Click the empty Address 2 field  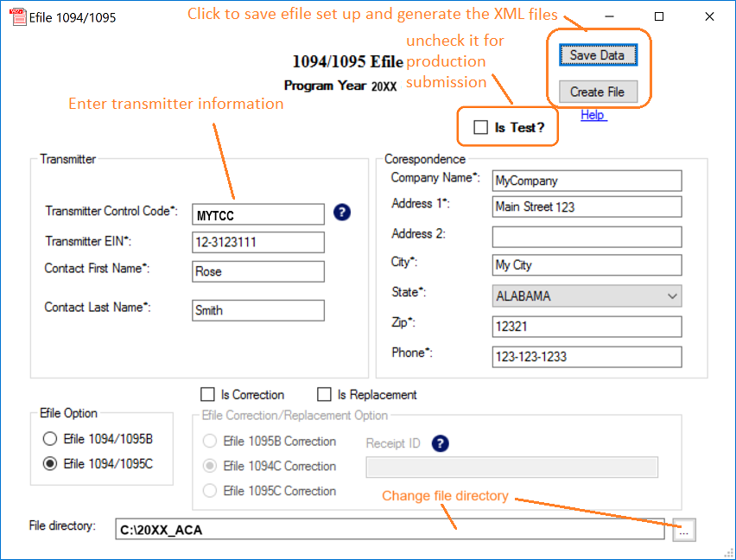click(587, 237)
